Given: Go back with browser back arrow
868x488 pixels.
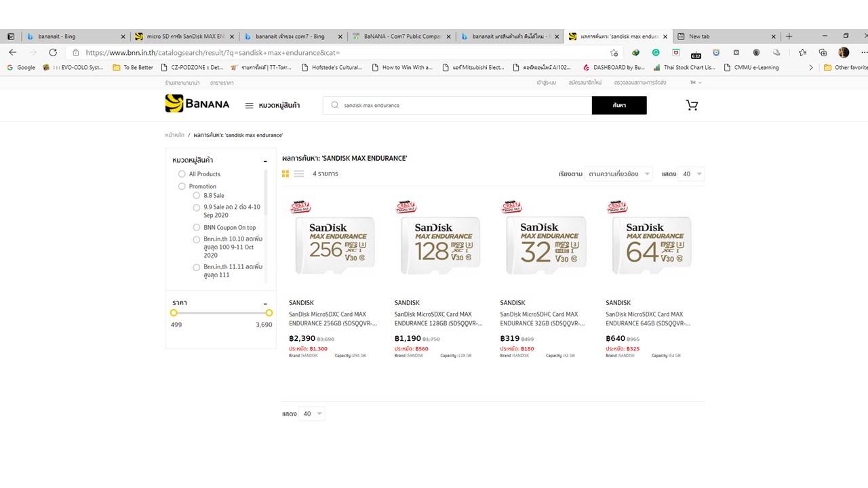Looking at the screenshot, I should coord(12,52).
